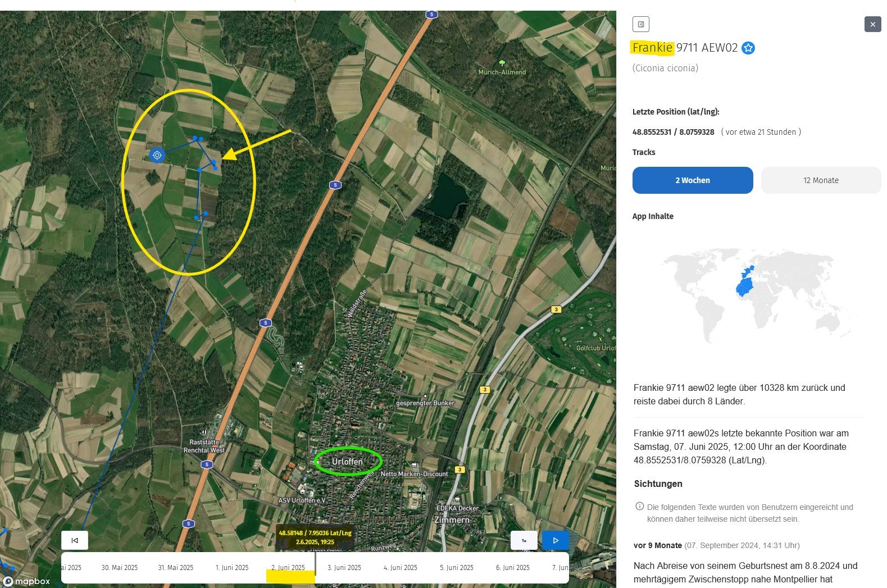887x588 pixels.
Task: Jump to 4. Juni 2025 on timeline
Action: click(400, 567)
